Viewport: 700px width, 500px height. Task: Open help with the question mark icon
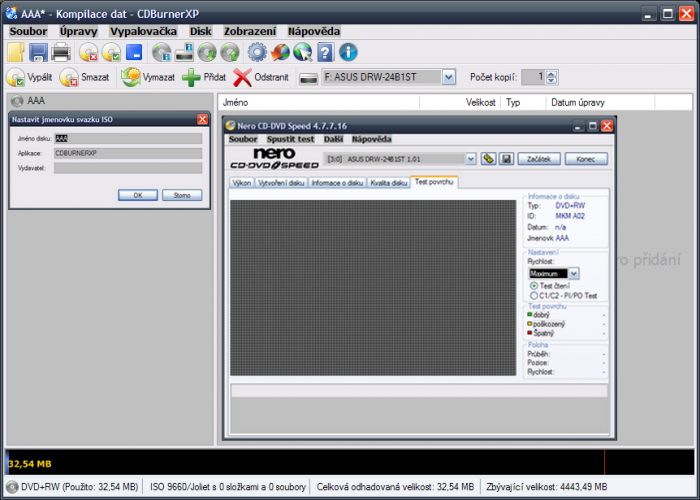325,52
